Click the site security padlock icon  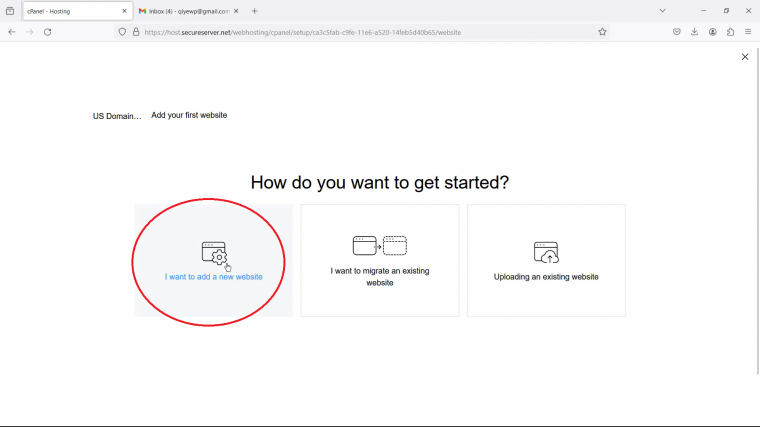[x=136, y=32]
